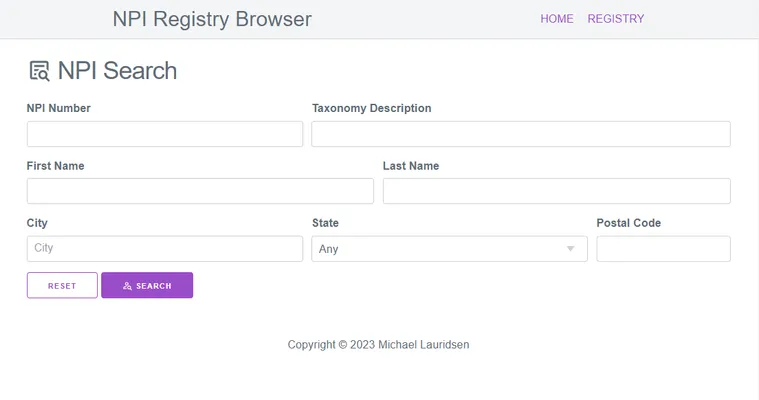Select the Postal Code input box
759x400 pixels.
click(663, 249)
